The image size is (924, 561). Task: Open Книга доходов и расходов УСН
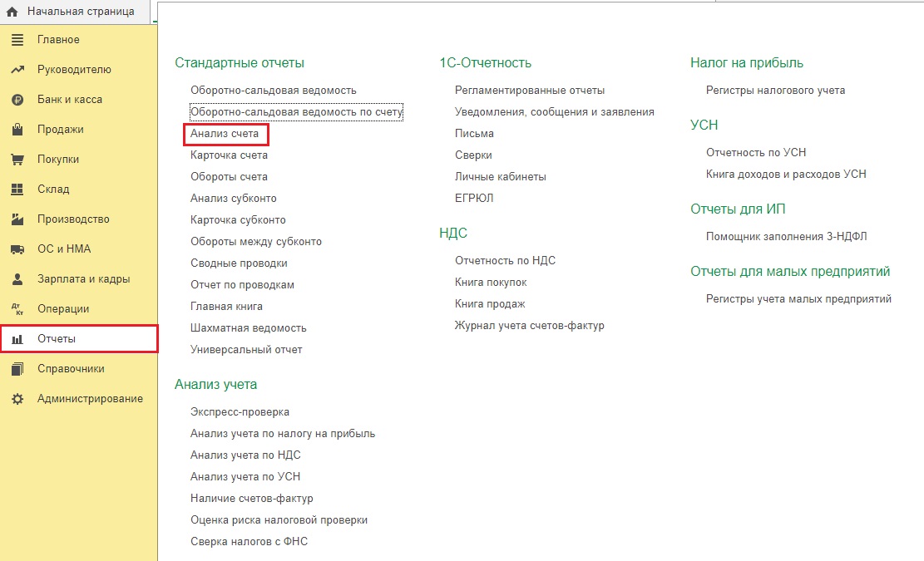786,175
